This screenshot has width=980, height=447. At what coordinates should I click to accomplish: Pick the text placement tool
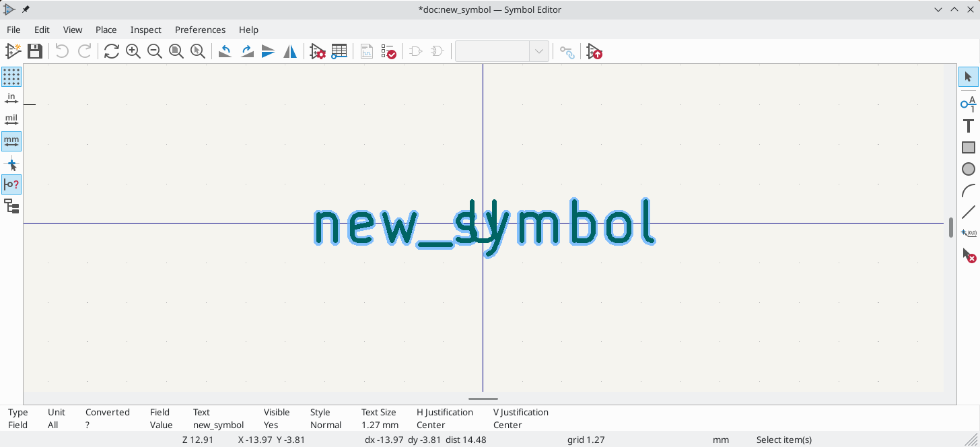[967, 126]
